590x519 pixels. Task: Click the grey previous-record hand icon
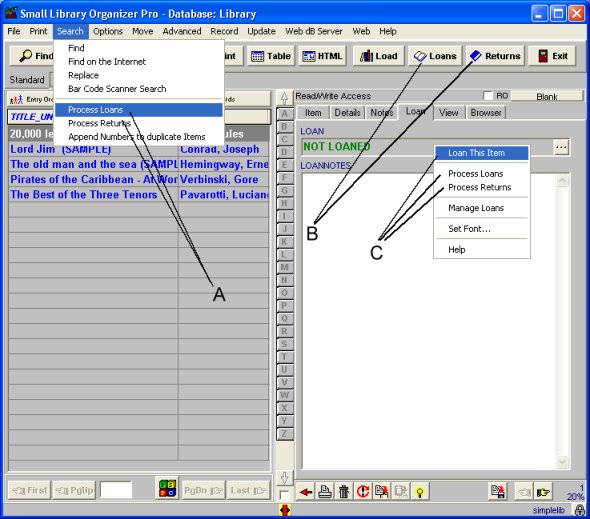coord(524,492)
